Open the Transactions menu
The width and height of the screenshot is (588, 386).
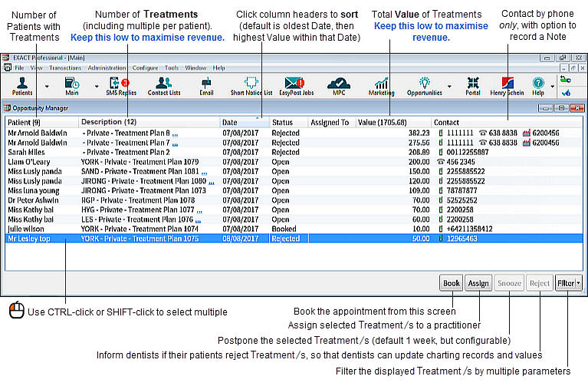tap(65, 68)
